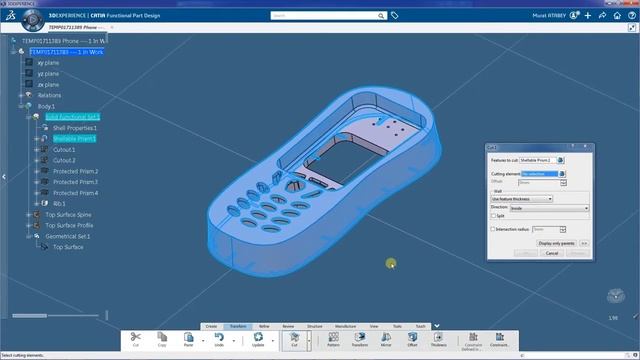
Task: Switch to the Refine tab
Action: click(264, 326)
